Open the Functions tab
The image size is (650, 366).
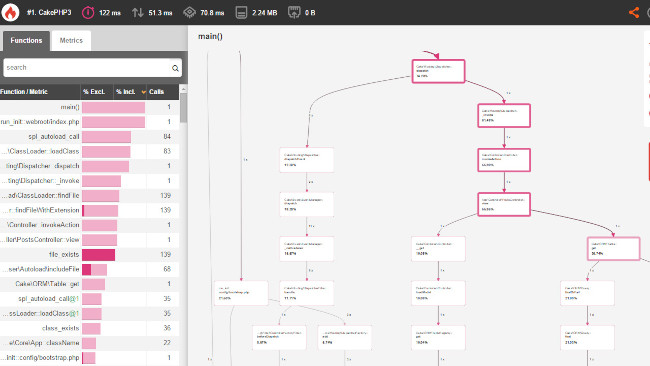tap(26, 41)
